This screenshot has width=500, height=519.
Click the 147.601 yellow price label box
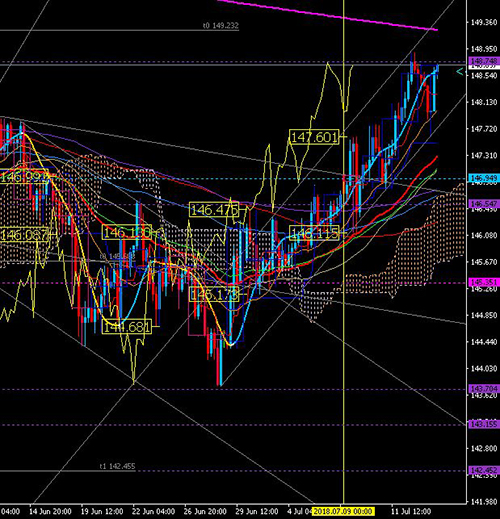[314, 137]
